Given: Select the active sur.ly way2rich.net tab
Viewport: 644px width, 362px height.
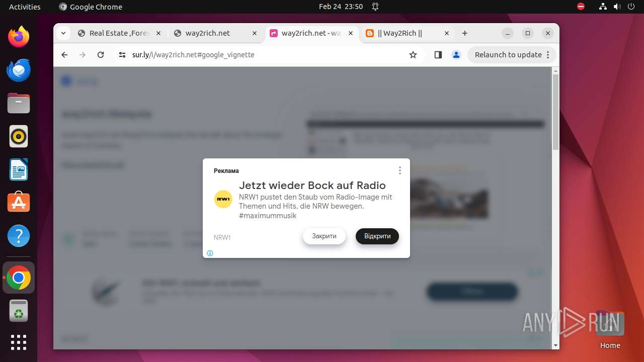Looking at the screenshot, I should pos(311,33).
